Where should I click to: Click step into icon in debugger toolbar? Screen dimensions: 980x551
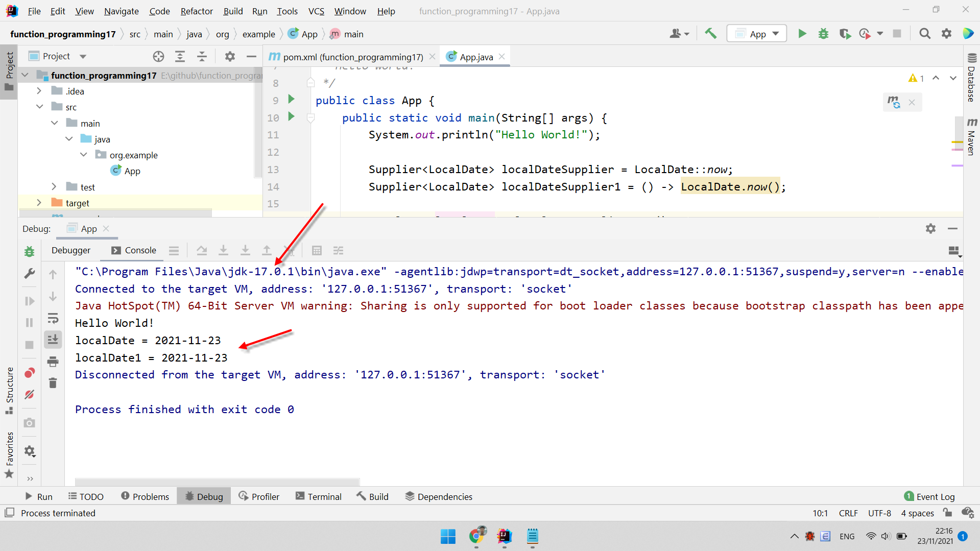tap(223, 250)
